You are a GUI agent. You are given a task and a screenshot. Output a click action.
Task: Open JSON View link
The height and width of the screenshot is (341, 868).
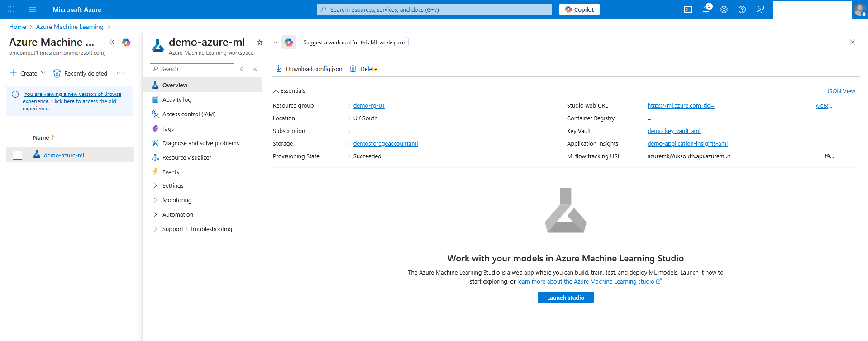pyautogui.click(x=841, y=91)
